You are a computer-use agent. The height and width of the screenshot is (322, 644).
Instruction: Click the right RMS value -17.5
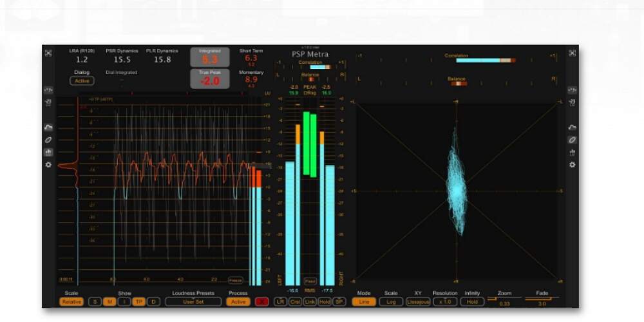click(327, 290)
